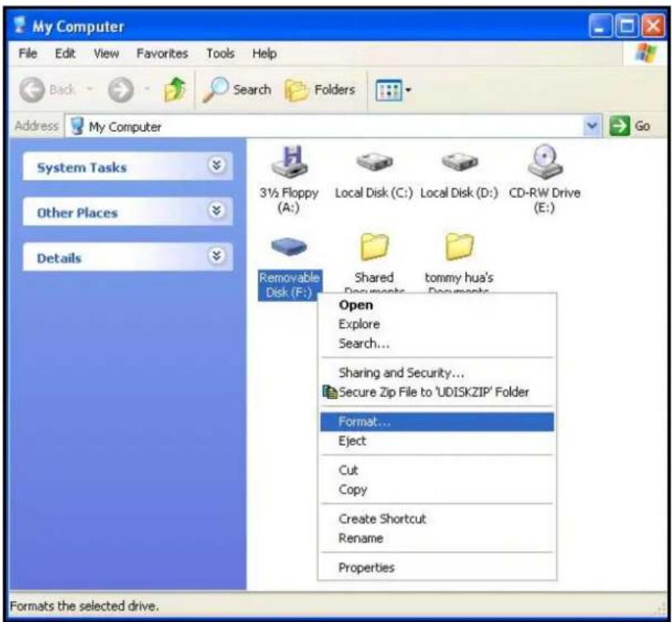Open the Help menu
The height and width of the screenshot is (622, 672).
pyautogui.click(x=265, y=53)
